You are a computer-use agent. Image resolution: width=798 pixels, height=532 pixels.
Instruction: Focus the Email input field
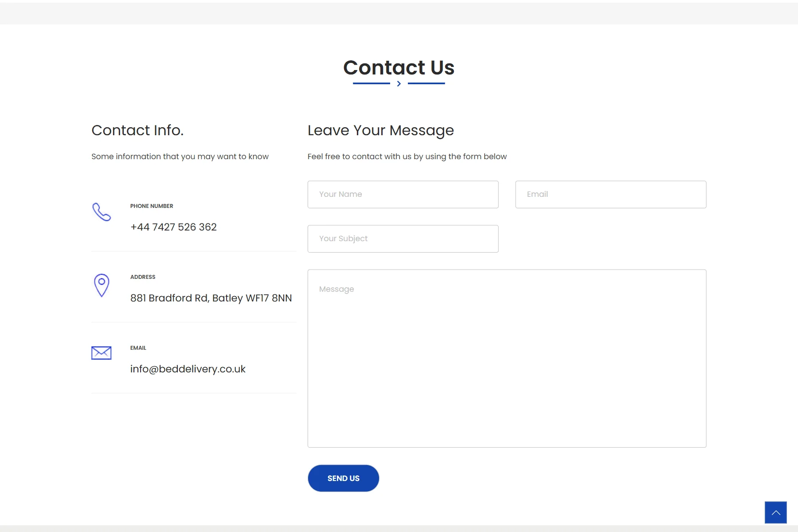[x=610, y=194]
